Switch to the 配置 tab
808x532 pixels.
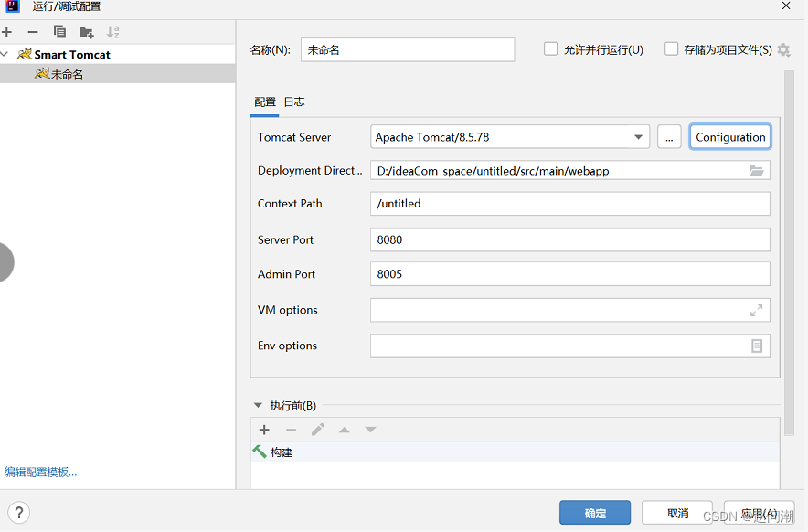[x=265, y=102]
